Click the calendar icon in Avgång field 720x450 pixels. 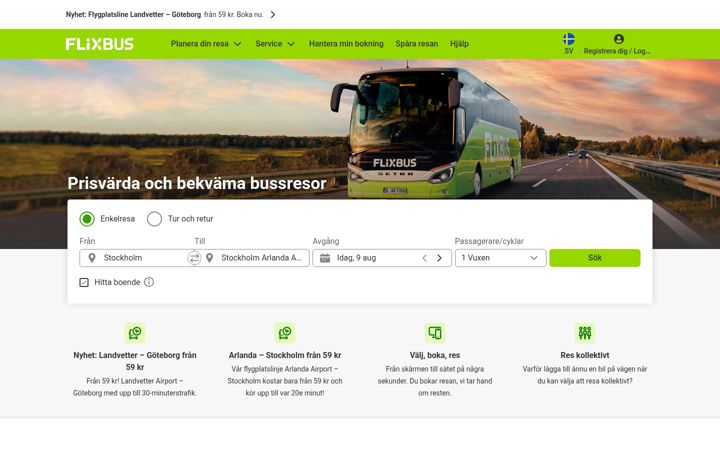tap(325, 258)
